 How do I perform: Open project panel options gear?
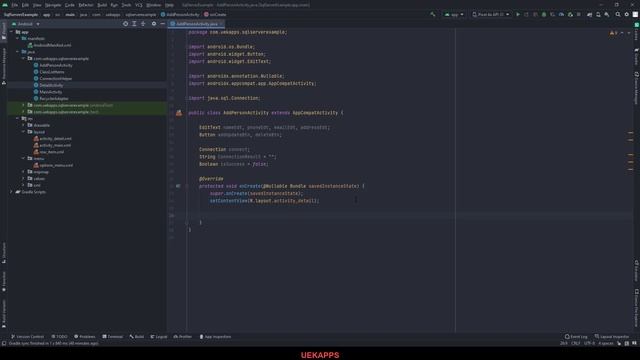(x=154, y=24)
